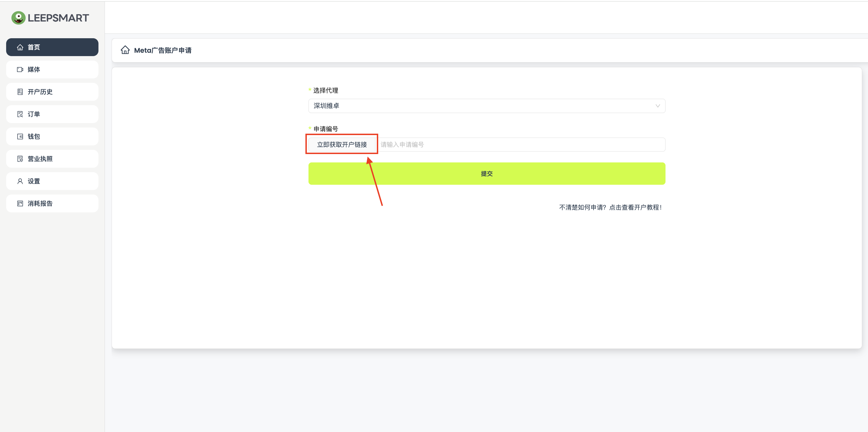The height and width of the screenshot is (432, 868).
Task: Open 设置 in the sidebar
Action: (52, 181)
